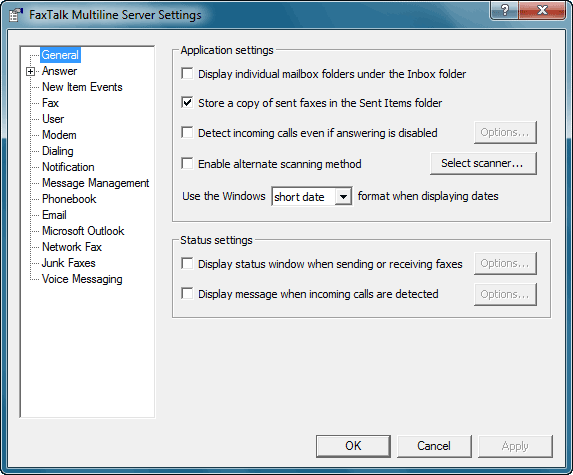Click Options beside Detect incoming calls
Screen dimensions: 573x475
click(x=505, y=132)
